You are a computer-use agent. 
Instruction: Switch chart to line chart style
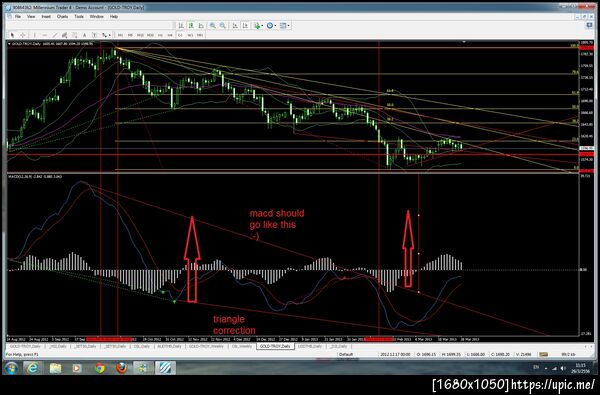[201, 26]
